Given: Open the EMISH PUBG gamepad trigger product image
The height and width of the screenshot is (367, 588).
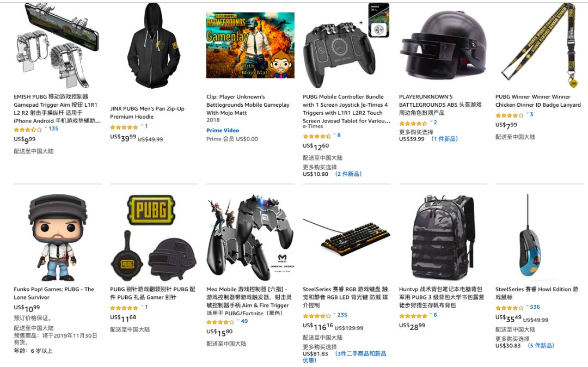Looking at the screenshot, I should (57, 45).
